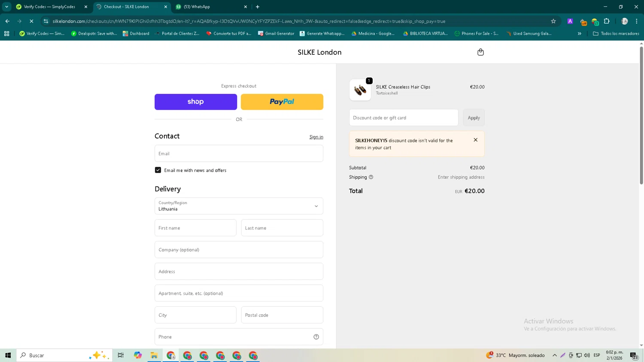
Task: Open the Gmail Generator bookmark
Action: click(x=276, y=33)
